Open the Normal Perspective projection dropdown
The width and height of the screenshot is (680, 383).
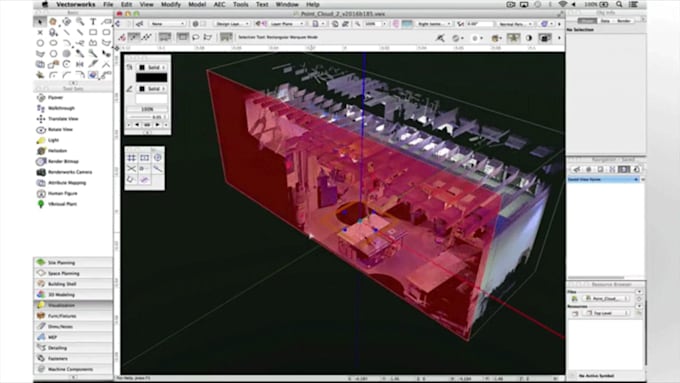click(x=515, y=24)
